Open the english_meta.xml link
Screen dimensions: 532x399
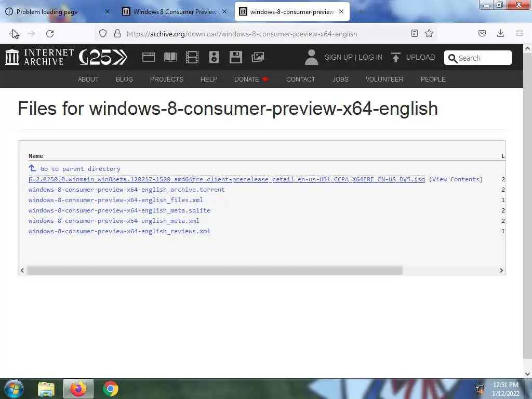[114, 221]
